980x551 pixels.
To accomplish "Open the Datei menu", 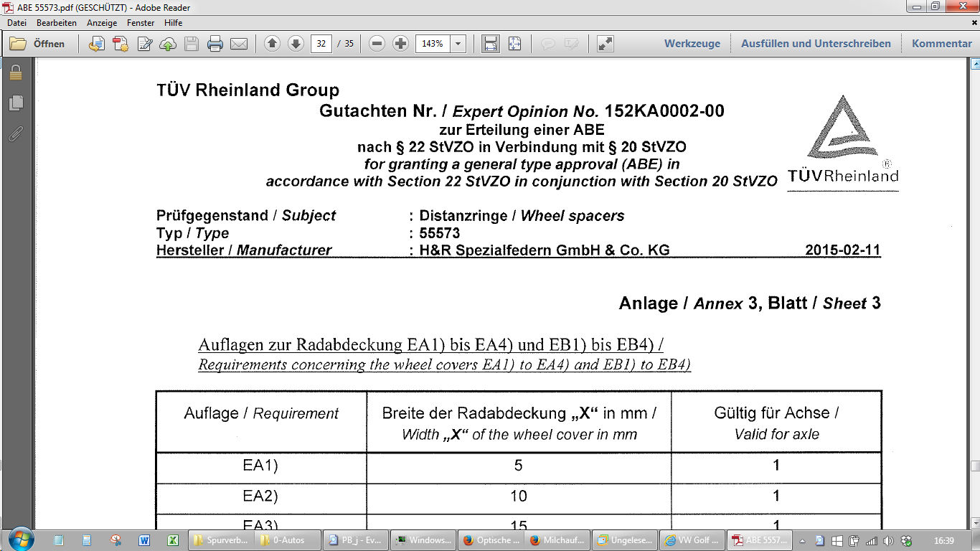I will 17,23.
